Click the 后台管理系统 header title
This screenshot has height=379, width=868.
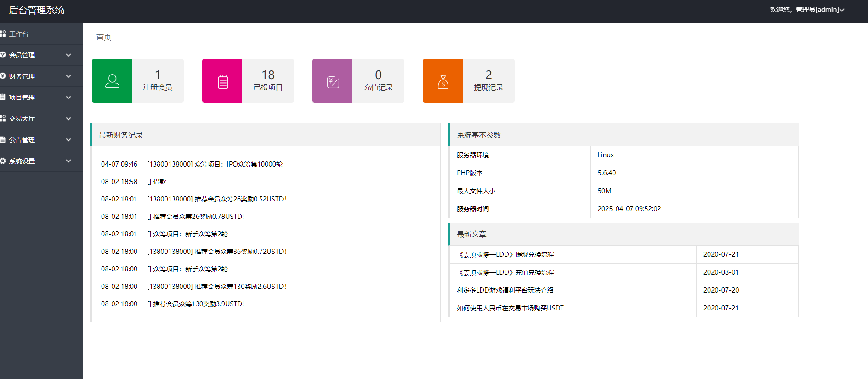[37, 10]
